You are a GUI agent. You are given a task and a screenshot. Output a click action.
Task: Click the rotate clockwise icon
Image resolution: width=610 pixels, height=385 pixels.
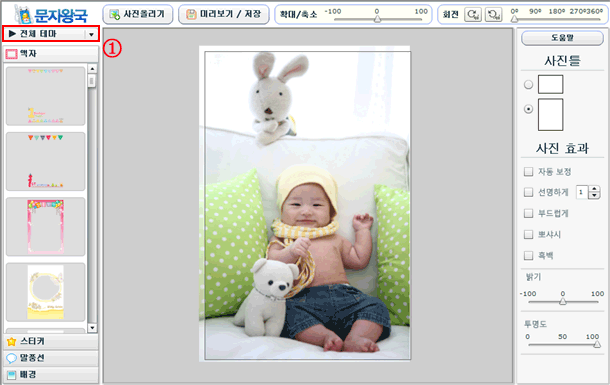pos(473,14)
